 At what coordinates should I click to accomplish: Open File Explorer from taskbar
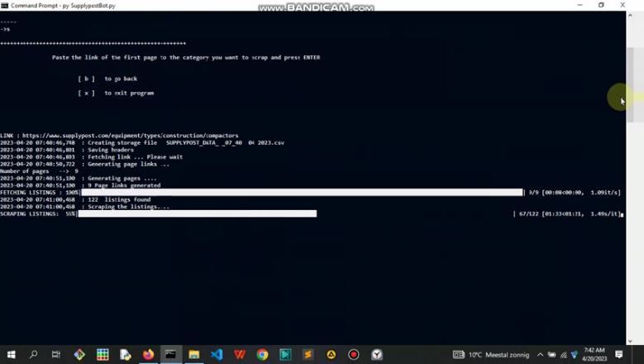[193, 354]
